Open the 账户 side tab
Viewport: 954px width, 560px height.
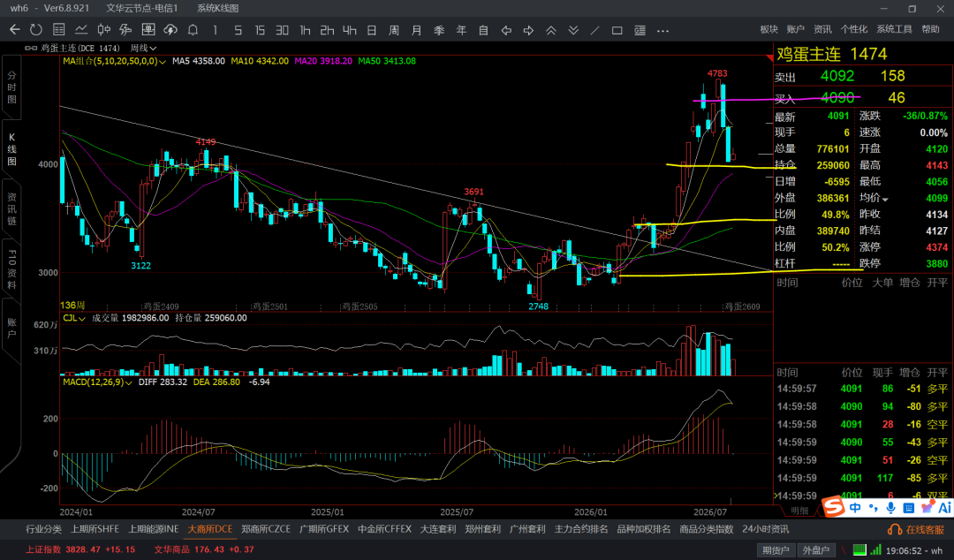point(11,327)
